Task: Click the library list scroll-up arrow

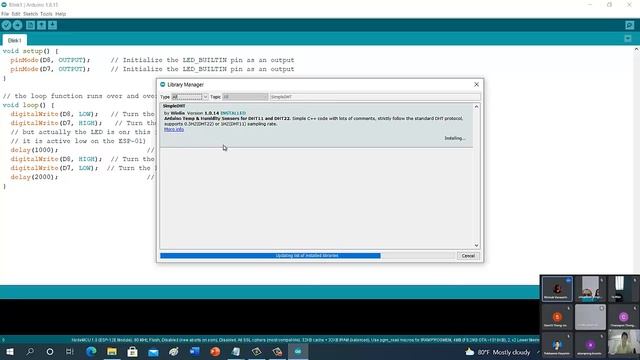Action: point(476,107)
